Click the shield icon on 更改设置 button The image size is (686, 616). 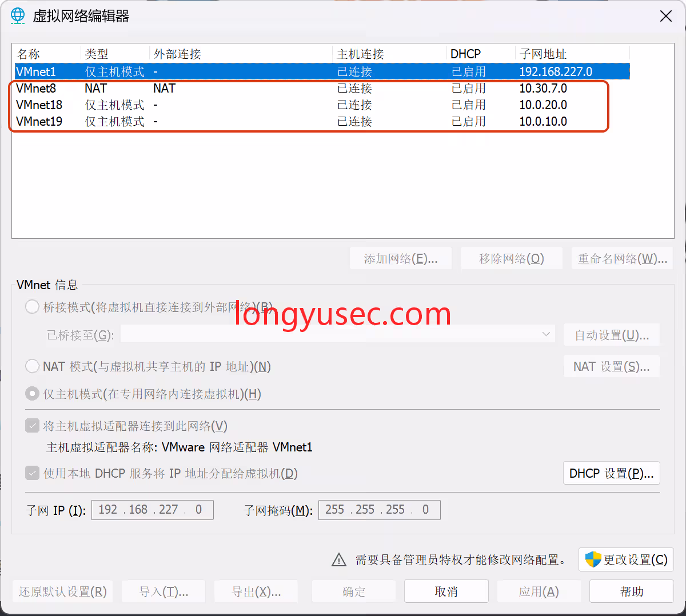point(593,559)
